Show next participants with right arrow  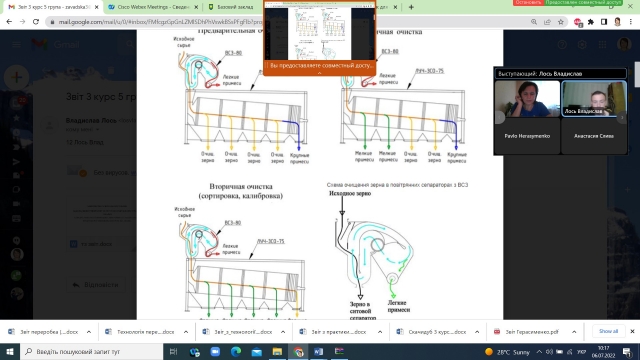point(622,118)
